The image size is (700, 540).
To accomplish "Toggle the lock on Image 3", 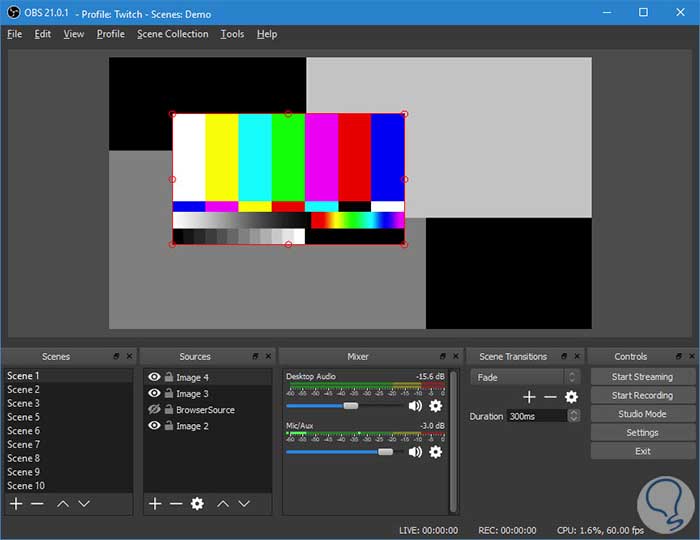I will [x=168, y=394].
